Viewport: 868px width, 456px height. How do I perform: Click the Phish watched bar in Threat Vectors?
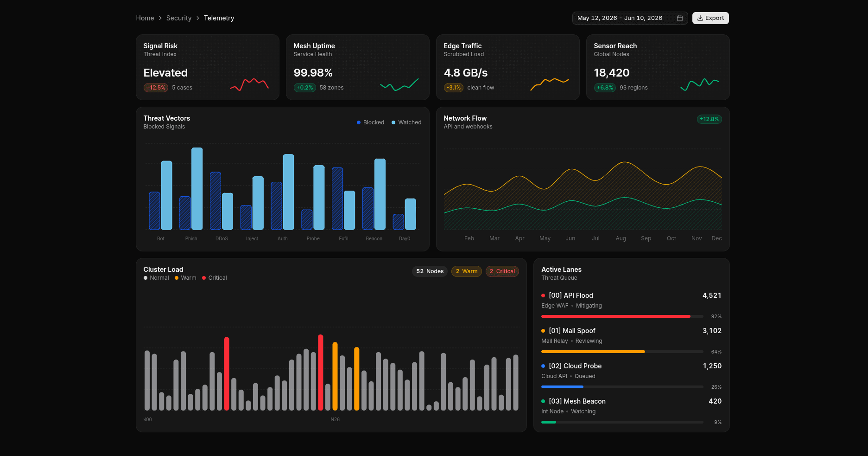[x=197, y=189]
